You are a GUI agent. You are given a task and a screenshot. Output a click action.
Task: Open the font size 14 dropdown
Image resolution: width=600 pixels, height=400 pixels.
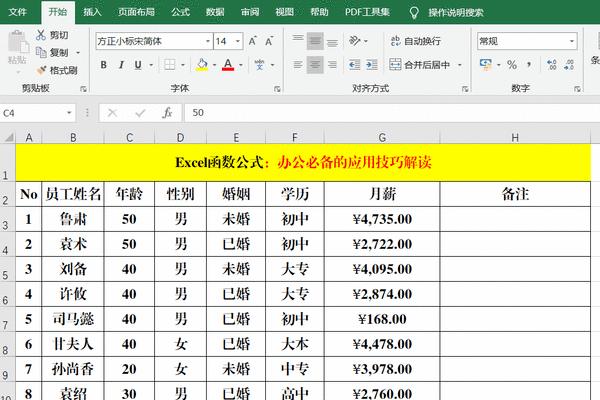238,41
